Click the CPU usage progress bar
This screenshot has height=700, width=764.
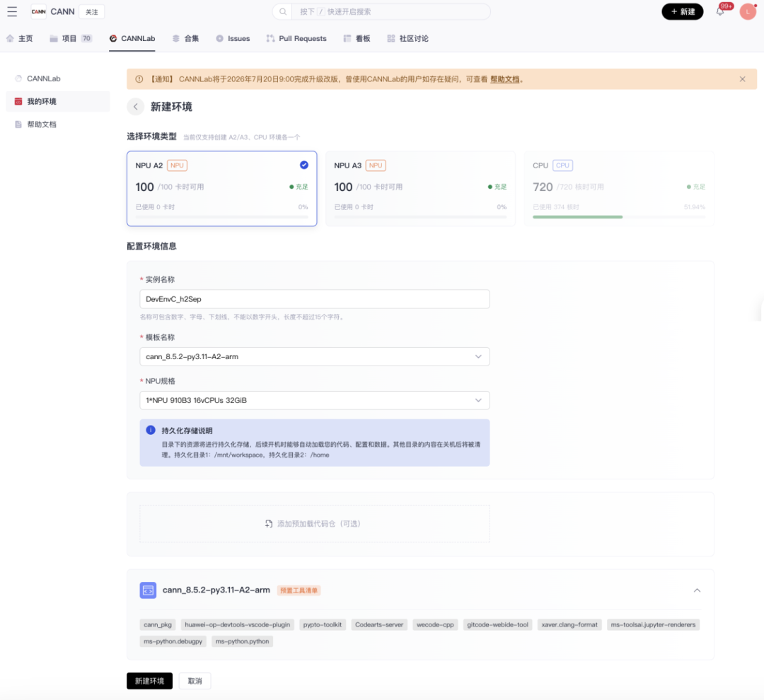pyautogui.click(x=619, y=217)
